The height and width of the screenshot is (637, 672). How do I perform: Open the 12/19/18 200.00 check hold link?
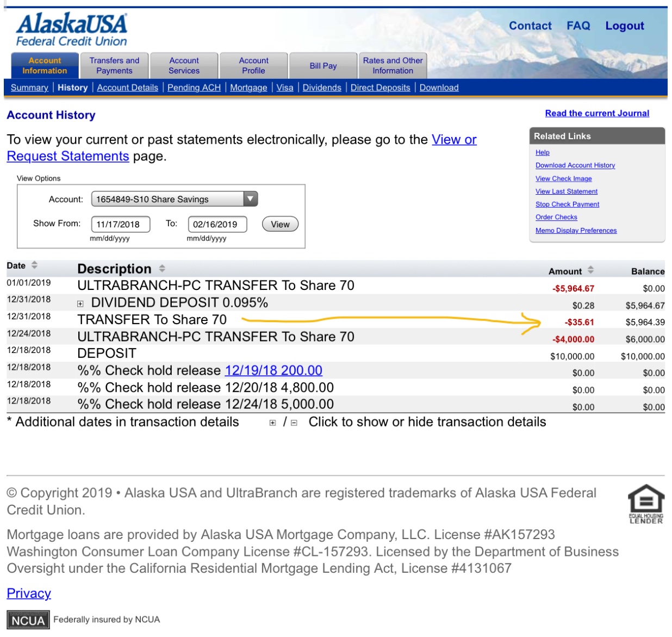(273, 370)
